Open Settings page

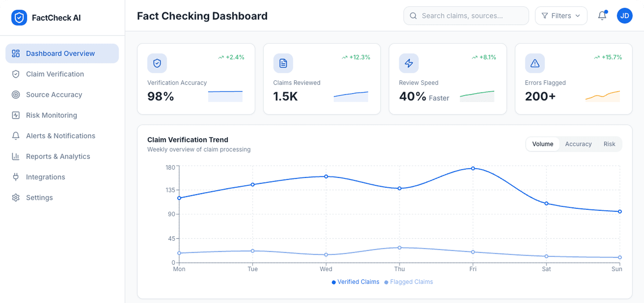(x=62, y=198)
